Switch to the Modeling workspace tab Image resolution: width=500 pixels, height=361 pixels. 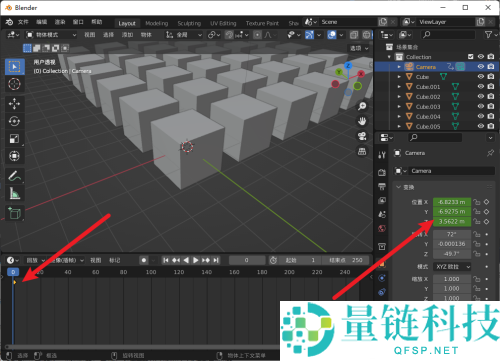[157, 23]
